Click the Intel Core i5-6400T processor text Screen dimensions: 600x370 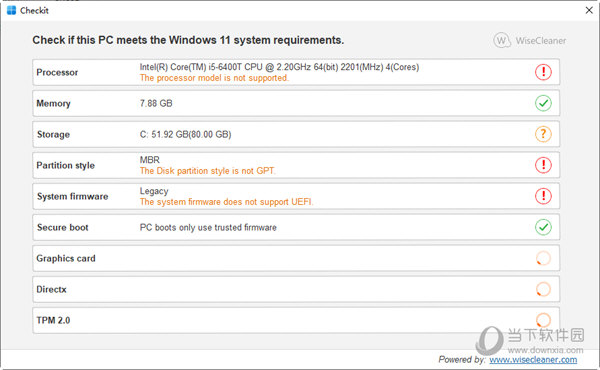click(279, 67)
